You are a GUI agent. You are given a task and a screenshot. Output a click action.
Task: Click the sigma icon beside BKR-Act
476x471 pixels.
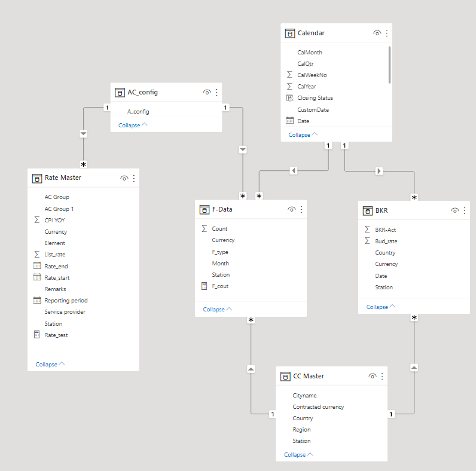coord(367,230)
